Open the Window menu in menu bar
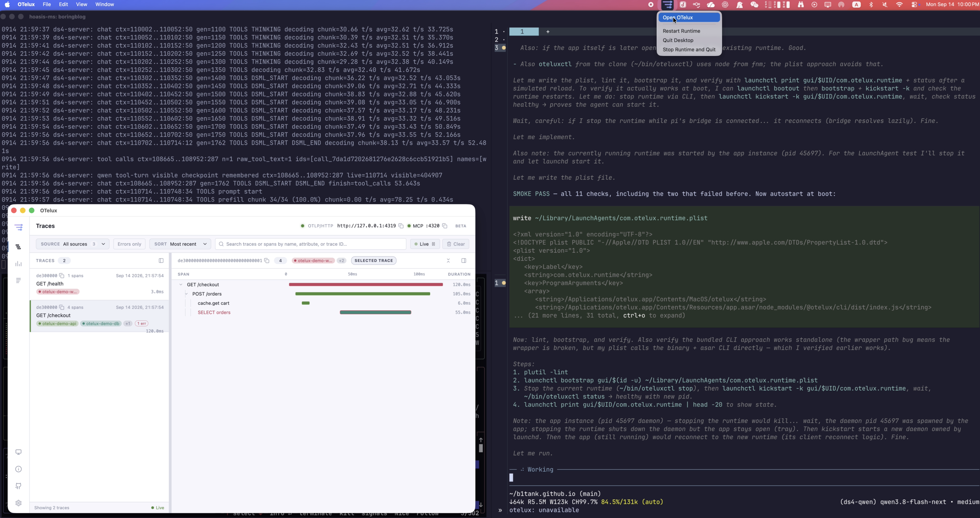 pyautogui.click(x=105, y=4)
